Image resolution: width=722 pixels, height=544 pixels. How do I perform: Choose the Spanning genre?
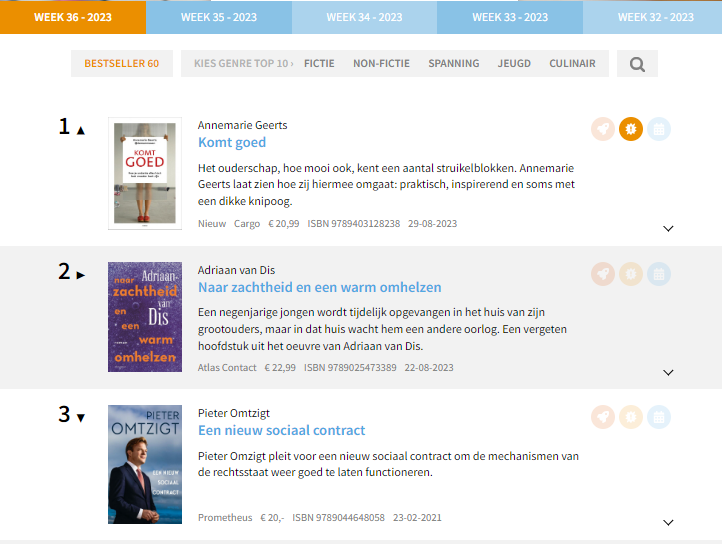[x=454, y=64]
